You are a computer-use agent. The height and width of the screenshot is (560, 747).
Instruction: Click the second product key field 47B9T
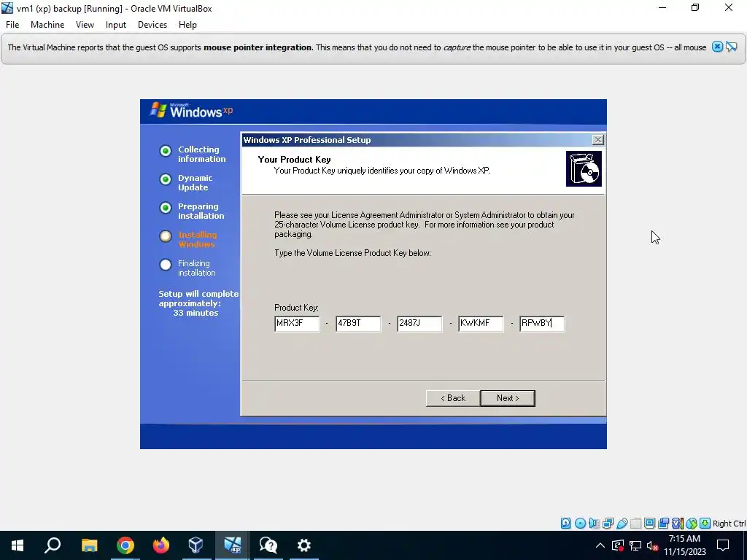point(358,323)
